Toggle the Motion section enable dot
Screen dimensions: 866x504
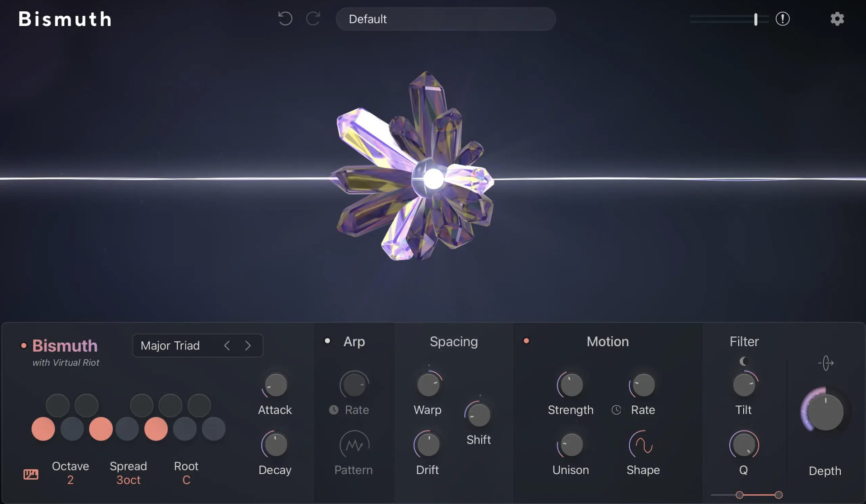pyautogui.click(x=526, y=341)
